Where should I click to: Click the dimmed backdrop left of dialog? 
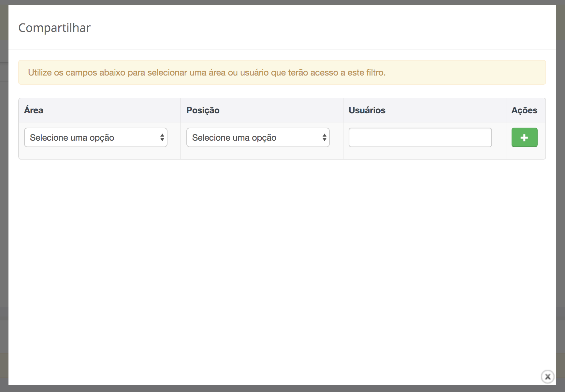tap(4, 195)
